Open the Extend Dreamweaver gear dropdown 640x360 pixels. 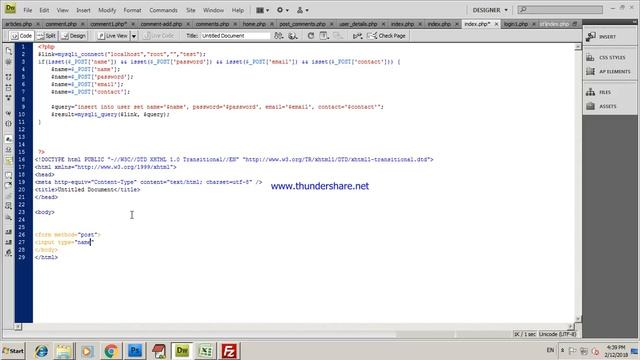[x=282, y=10]
